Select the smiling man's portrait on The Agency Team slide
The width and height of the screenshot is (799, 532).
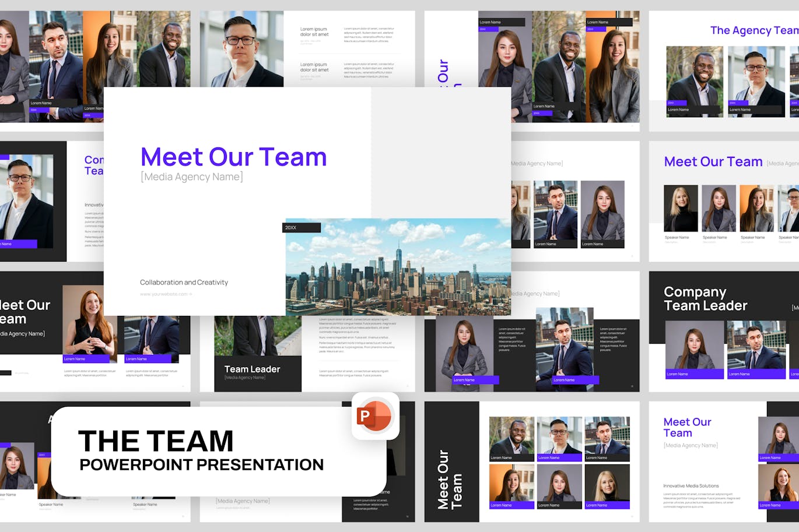pyautogui.click(x=695, y=82)
